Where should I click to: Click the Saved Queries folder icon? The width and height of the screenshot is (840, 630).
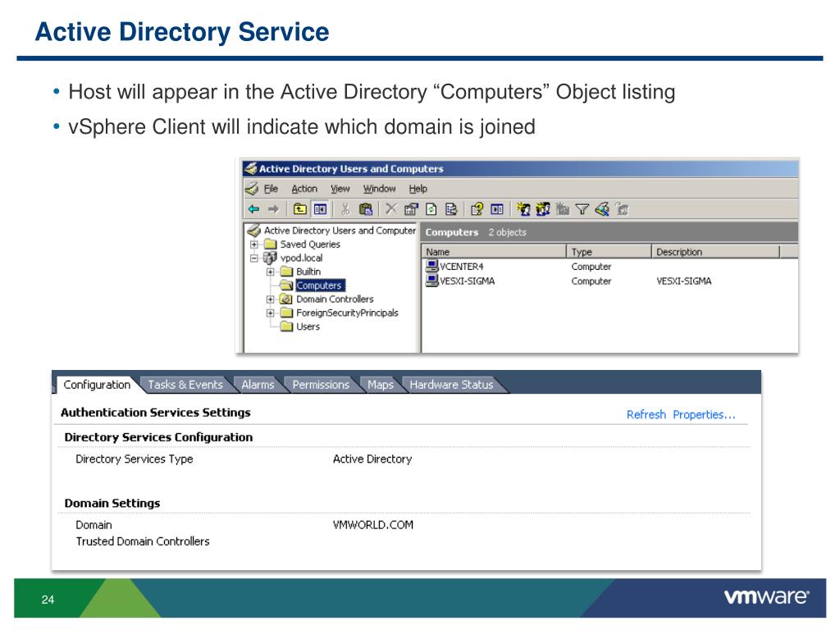tap(271, 244)
